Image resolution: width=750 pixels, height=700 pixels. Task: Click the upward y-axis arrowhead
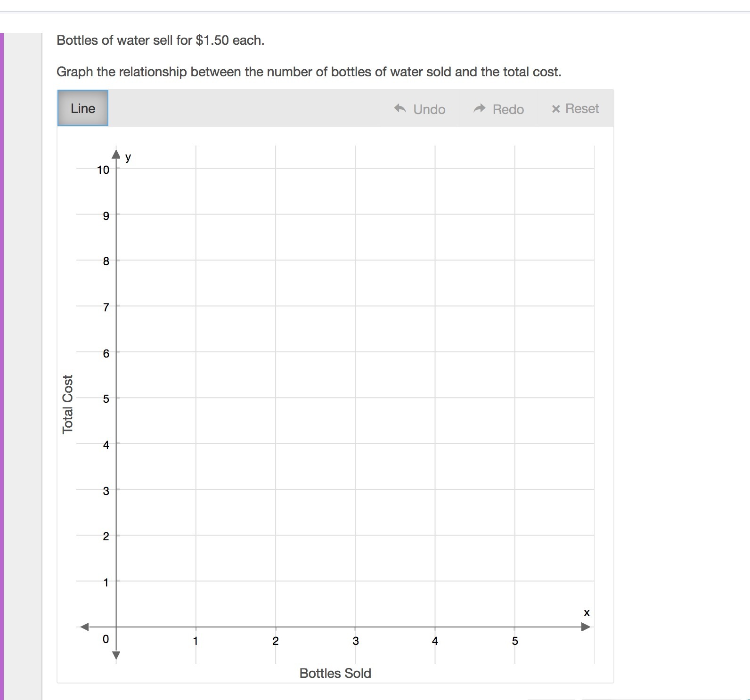(x=116, y=155)
